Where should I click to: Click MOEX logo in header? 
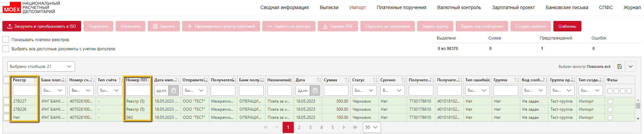tap(12, 7)
